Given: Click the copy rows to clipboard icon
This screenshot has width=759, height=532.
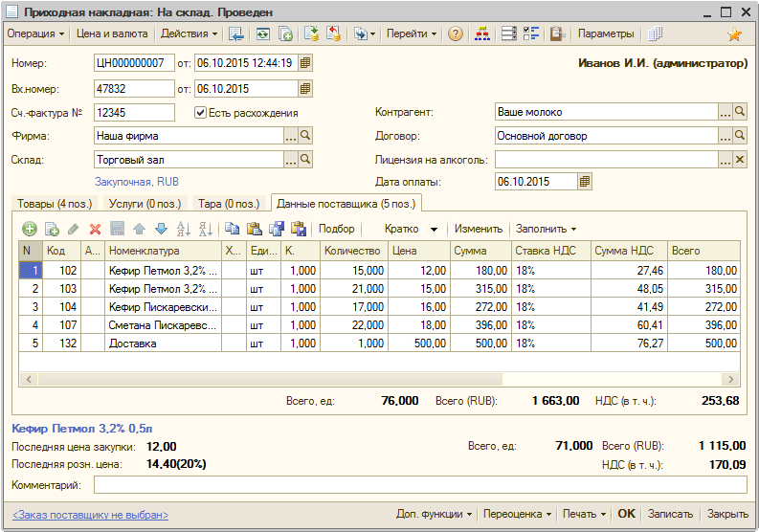Looking at the screenshot, I should pos(233,229).
